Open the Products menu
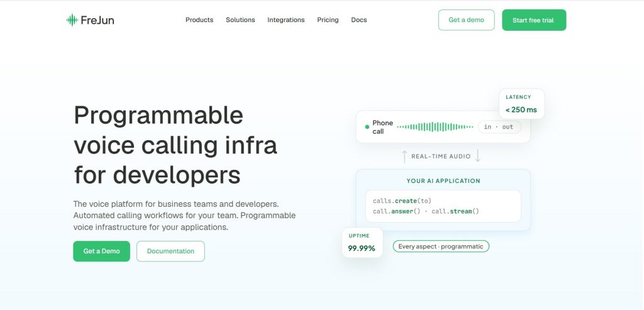 click(x=199, y=19)
